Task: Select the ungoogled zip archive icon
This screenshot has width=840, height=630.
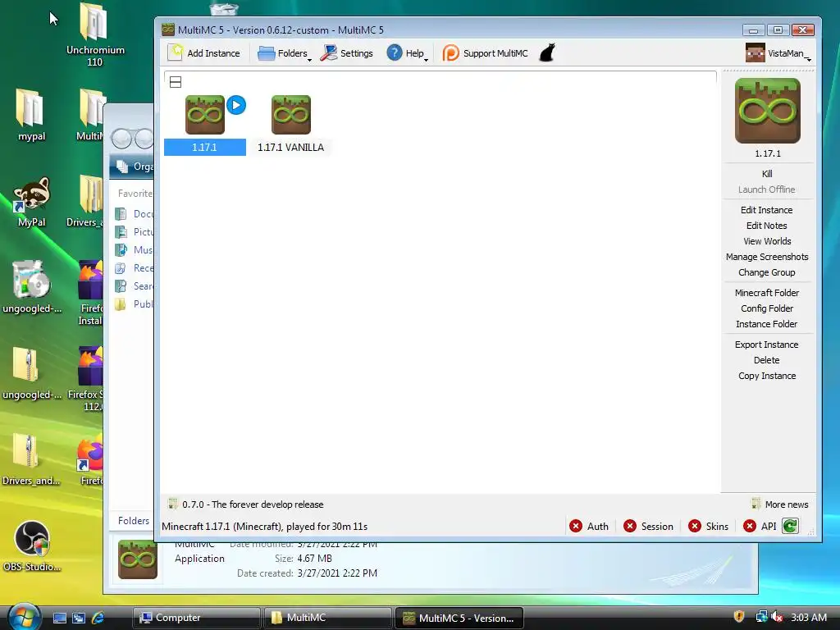Action: pyautogui.click(x=31, y=373)
